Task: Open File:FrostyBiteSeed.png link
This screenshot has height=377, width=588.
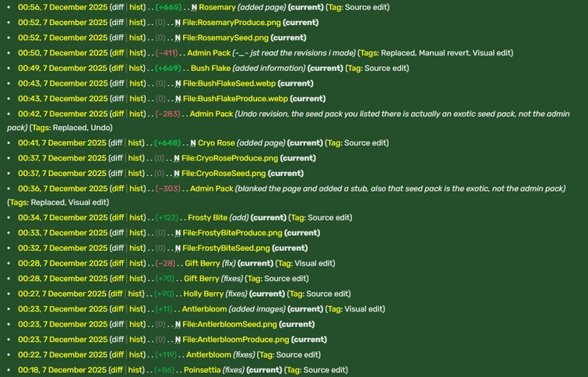Action: coord(226,248)
